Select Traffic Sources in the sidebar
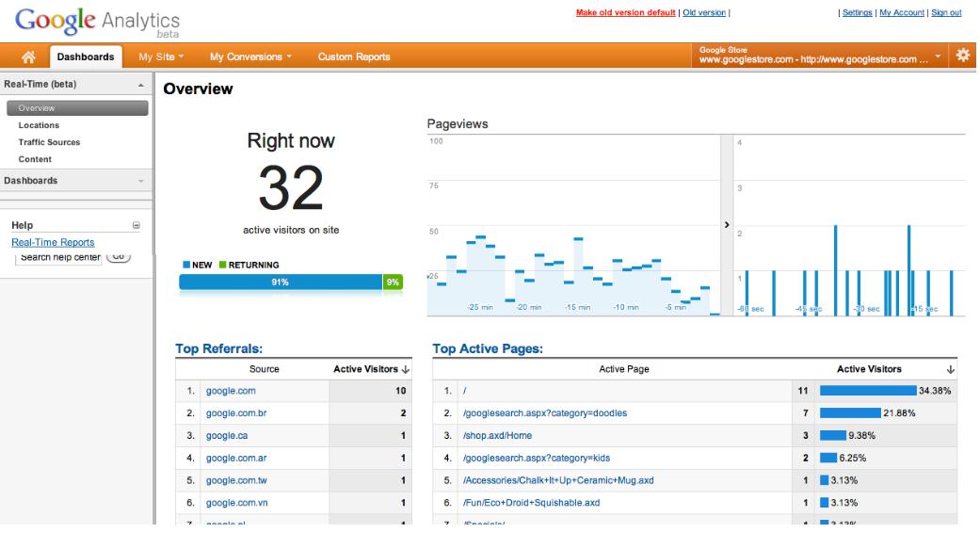Viewport: 980px width, 549px height. pos(49,142)
